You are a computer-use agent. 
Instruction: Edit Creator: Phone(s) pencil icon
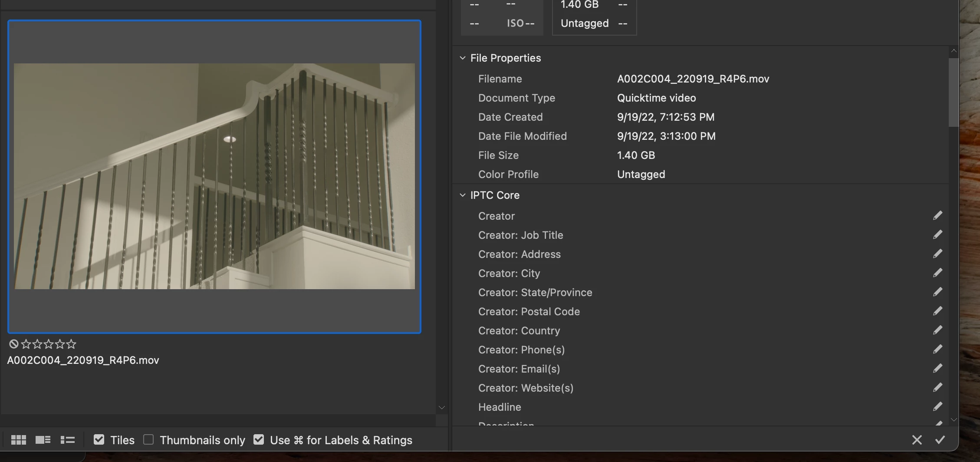[x=937, y=350]
